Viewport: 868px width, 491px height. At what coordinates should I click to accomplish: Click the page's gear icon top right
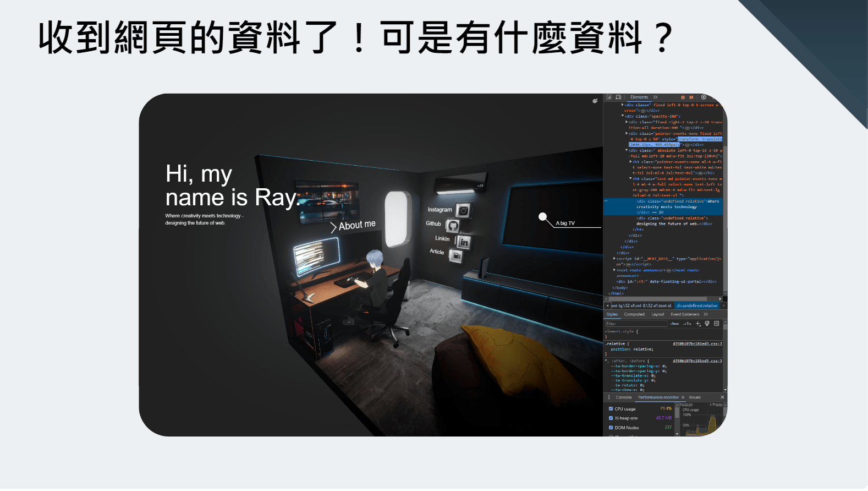595,101
